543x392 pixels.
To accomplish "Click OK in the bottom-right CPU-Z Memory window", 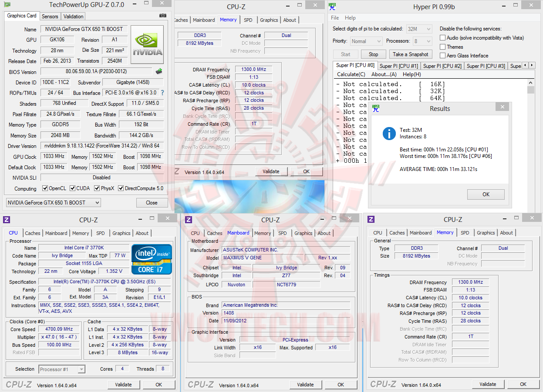I will [523, 384].
